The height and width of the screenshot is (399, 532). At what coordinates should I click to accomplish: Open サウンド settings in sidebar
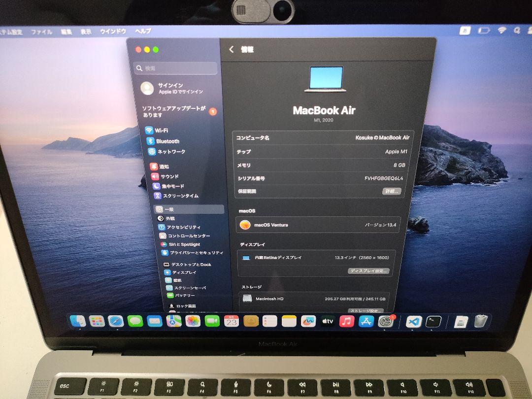coord(165,176)
